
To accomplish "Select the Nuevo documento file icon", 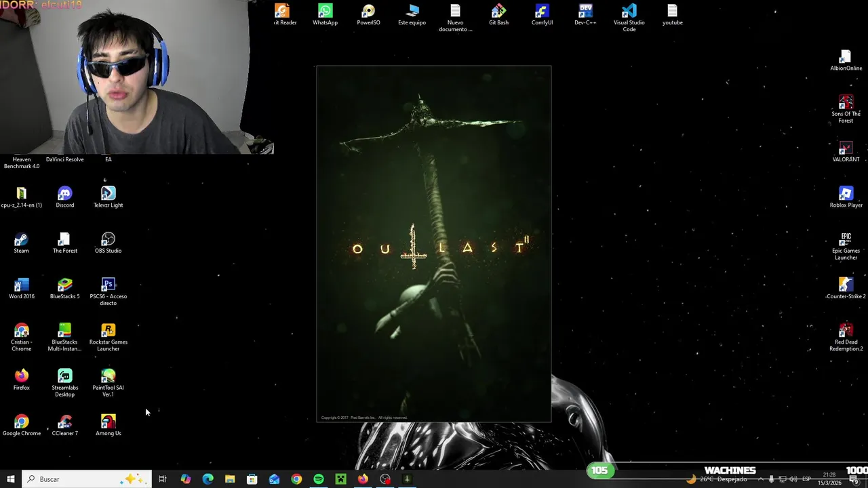I will (x=455, y=18).
